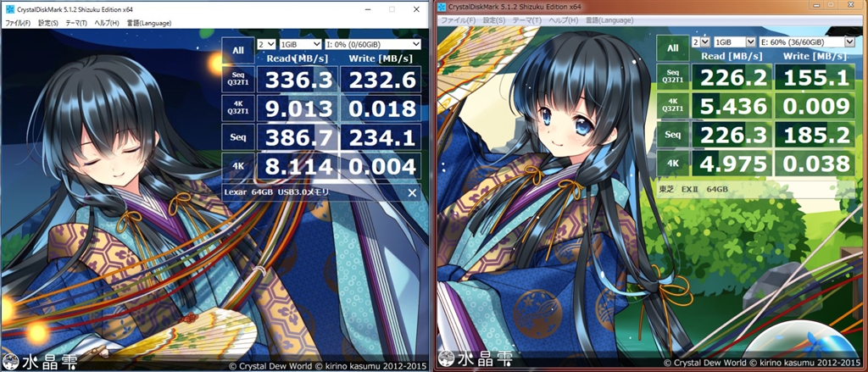
Task: Open the 言語(Language) menu in the right window
Action: tap(609, 20)
